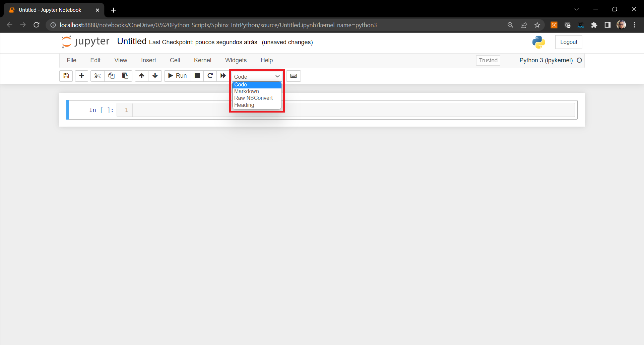View site information icon in address bar
Image resolution: width=644 pixels, height=345 pixels.
pyautogui.click(x=53, y=25)
